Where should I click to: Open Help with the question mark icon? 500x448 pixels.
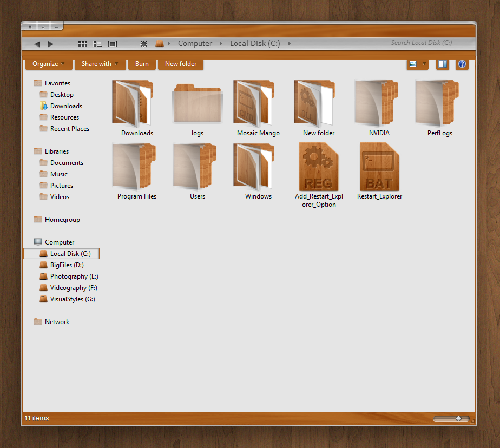tap(462, 64)
